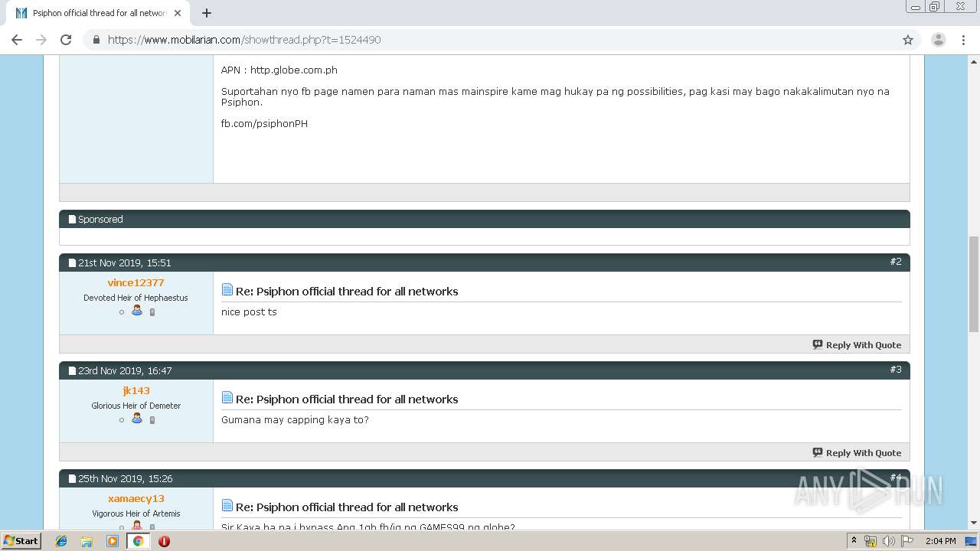Go back to previous page

pos(17,40)
